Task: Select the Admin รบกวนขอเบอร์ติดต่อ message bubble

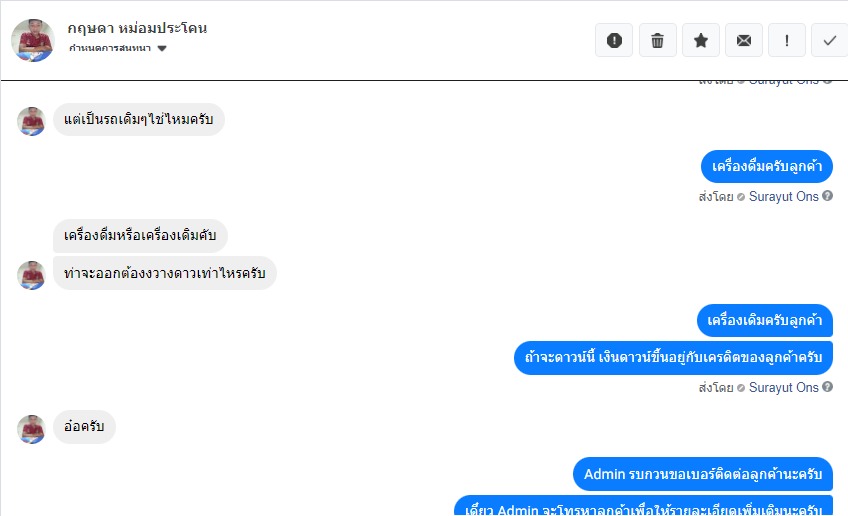Action: [703, 474]
